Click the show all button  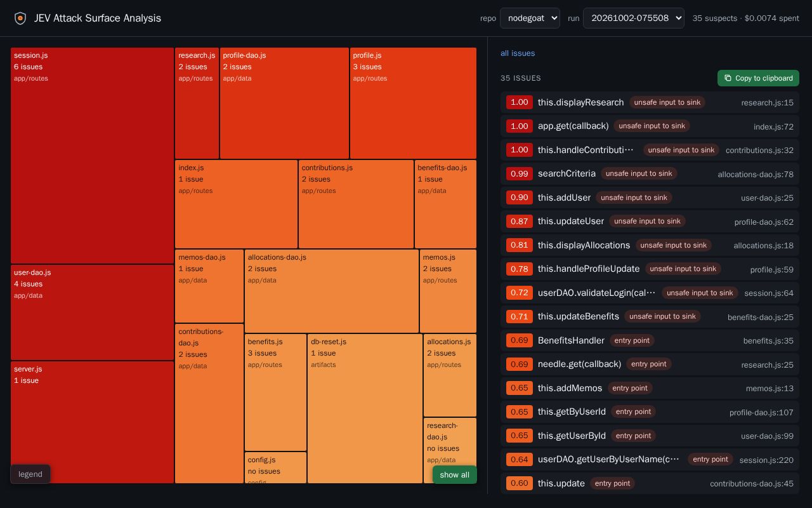[454, 475]
